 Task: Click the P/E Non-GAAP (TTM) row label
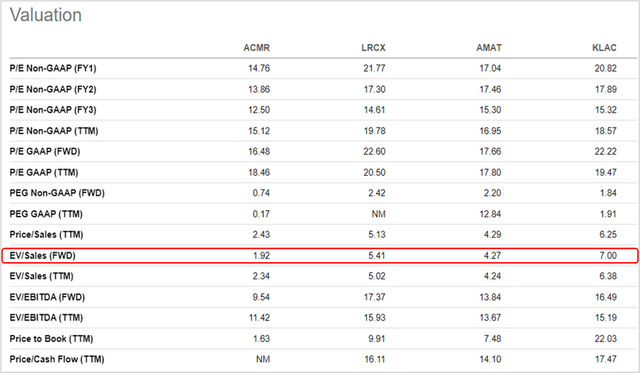[54, 131]
